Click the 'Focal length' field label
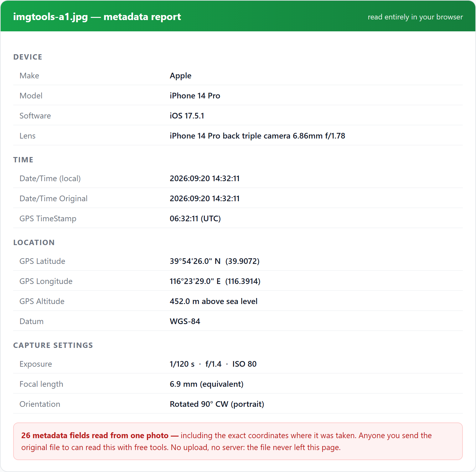The width and height of the screenshot is (476, 472). pos(41,384)
